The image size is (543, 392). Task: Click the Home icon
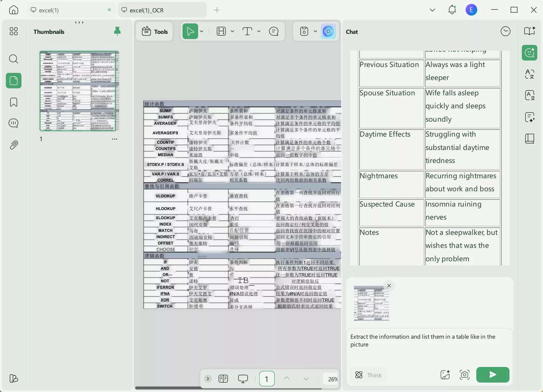(x=14, y=10)
